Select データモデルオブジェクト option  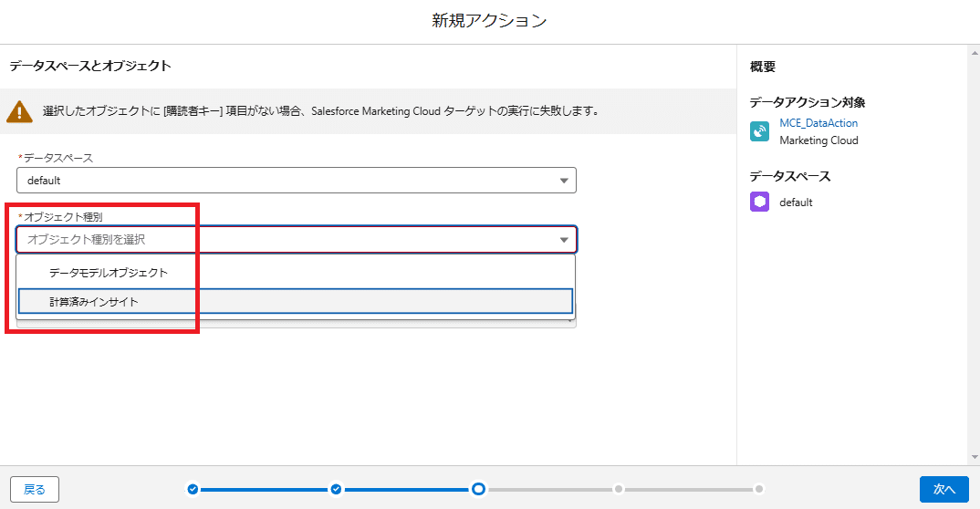(x=296, y=273)
